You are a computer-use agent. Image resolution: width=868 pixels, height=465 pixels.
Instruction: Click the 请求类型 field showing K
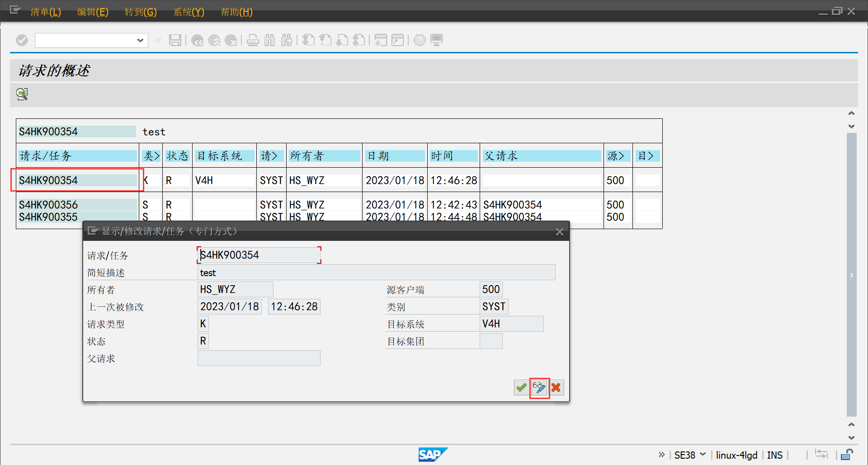203,324
